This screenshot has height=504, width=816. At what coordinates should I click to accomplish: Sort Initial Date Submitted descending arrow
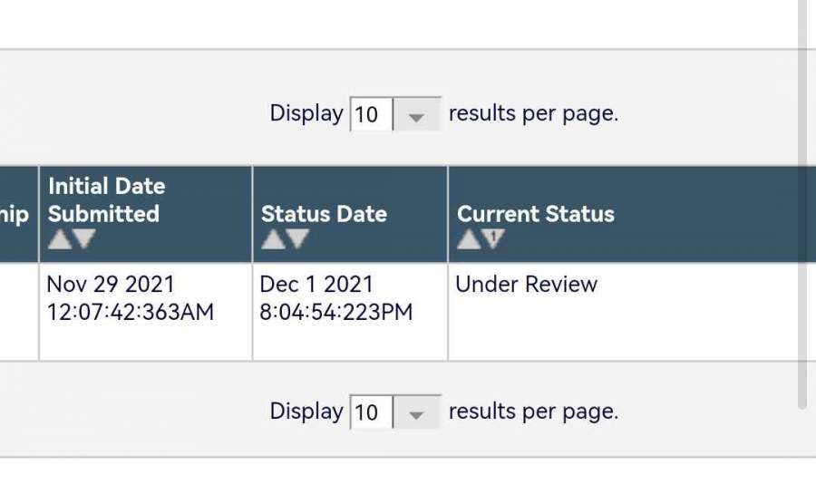[x=83, y=239]
